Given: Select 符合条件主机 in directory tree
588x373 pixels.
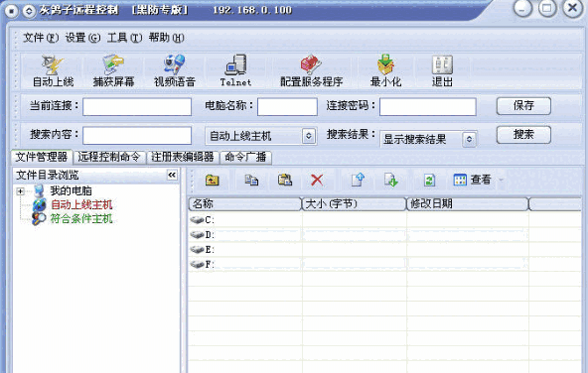Looking at the screenshot, I should tap(81, 218).
